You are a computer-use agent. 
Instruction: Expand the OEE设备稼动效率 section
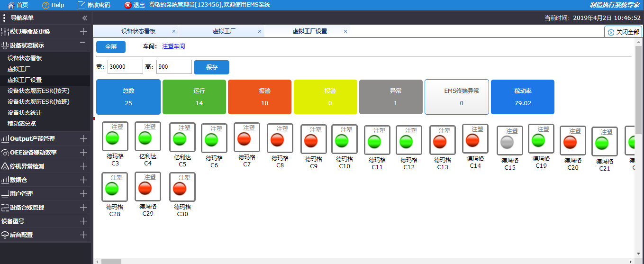83,153
